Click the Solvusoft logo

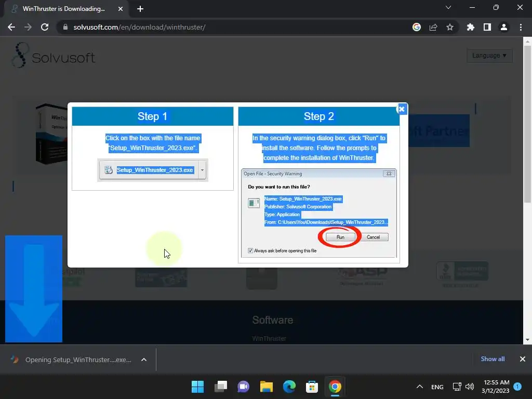54,55
